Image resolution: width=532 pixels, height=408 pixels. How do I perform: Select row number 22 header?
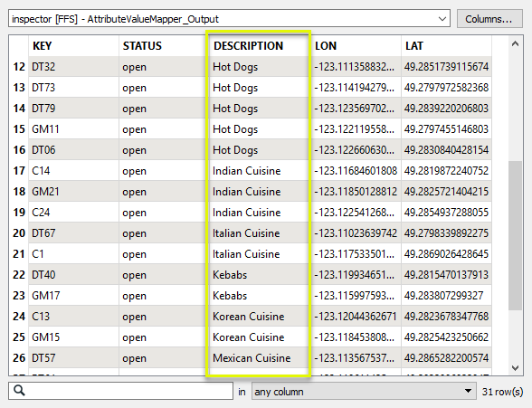(x=19, y=275)
